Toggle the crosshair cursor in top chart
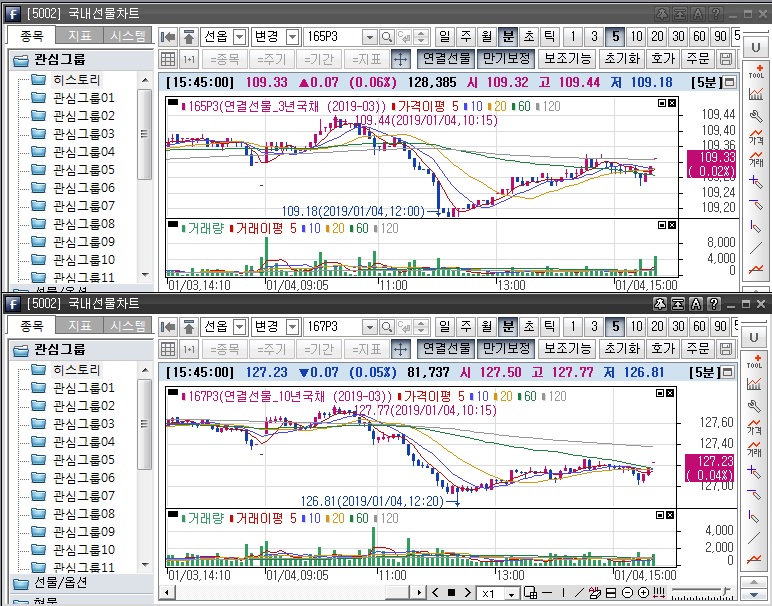This screenshot has width=772, height=606. tap(400, 59)
